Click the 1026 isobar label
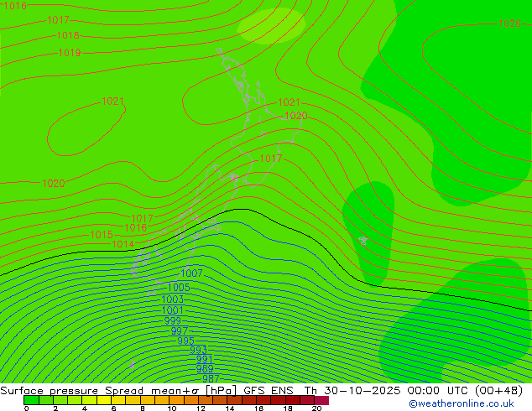The width and height of the screenshot is (532, 411). [509, 23]
